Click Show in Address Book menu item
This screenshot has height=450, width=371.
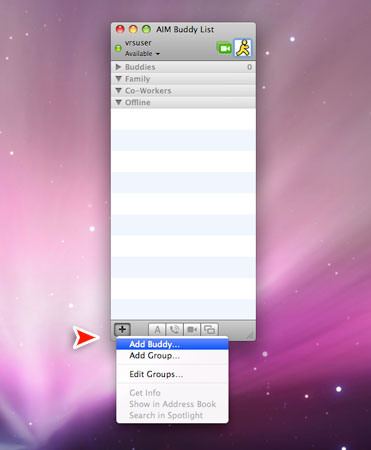(172, 404)
